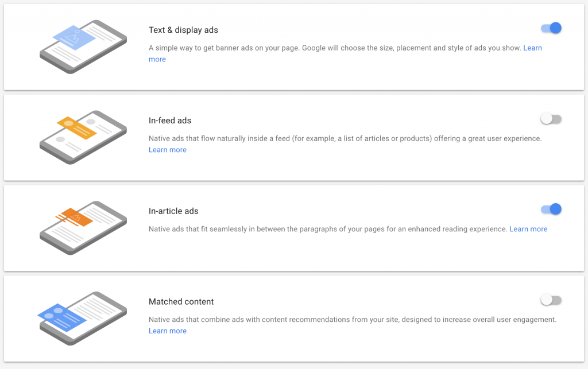Click the Text & display ads heading
588x369 pixels.
pyautogui.click(x=183, y=30)
